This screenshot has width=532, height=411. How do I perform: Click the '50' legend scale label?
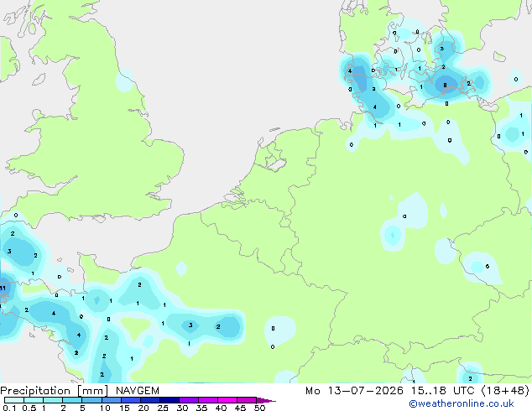tap(259, 408)
